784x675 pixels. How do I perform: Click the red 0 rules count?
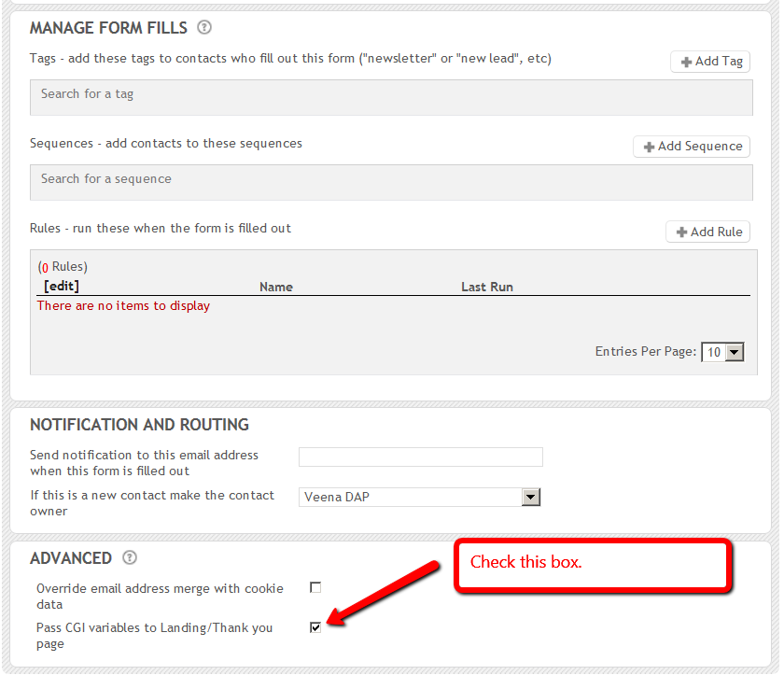[44, 267]
